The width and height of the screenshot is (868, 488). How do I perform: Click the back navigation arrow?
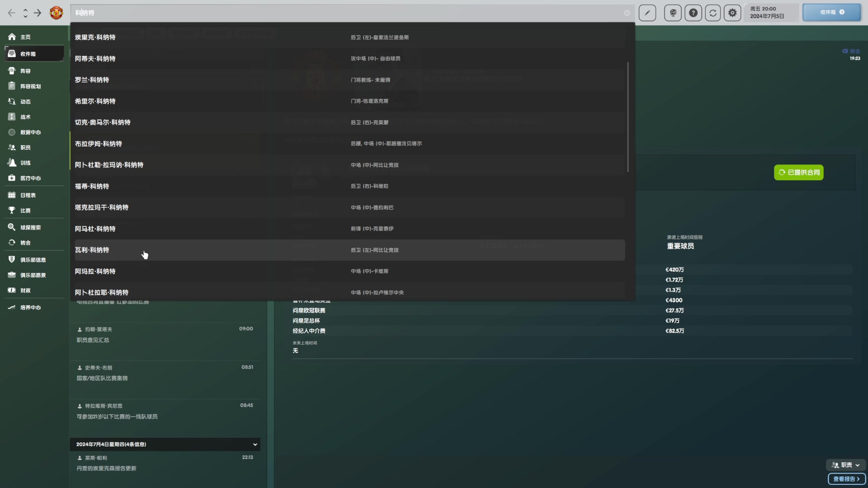12,13
